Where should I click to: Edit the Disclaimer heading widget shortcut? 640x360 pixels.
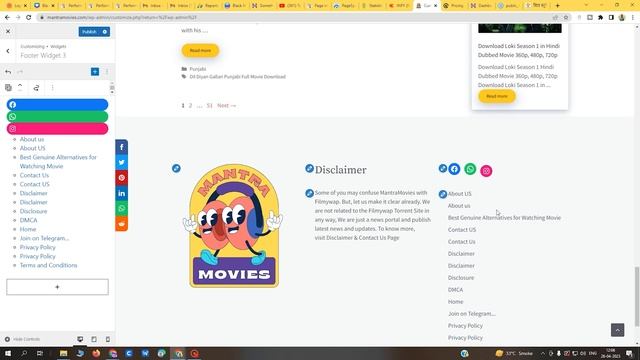[309, 168]
